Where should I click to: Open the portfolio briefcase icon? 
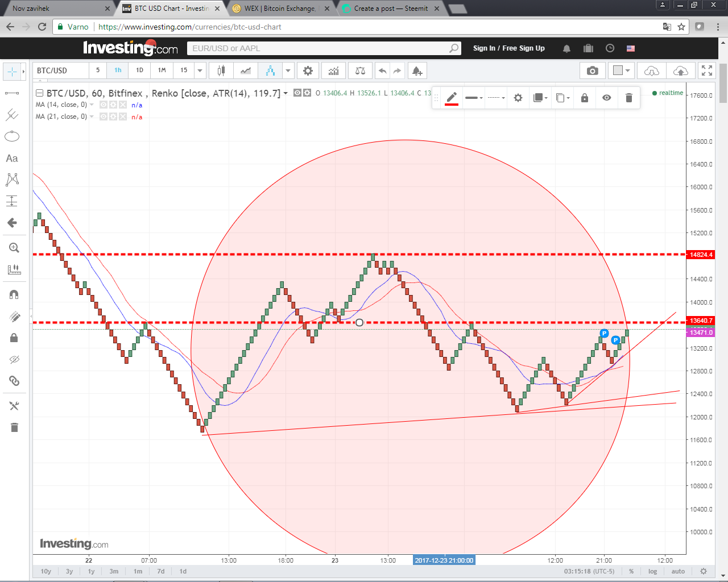coord(588,48)
